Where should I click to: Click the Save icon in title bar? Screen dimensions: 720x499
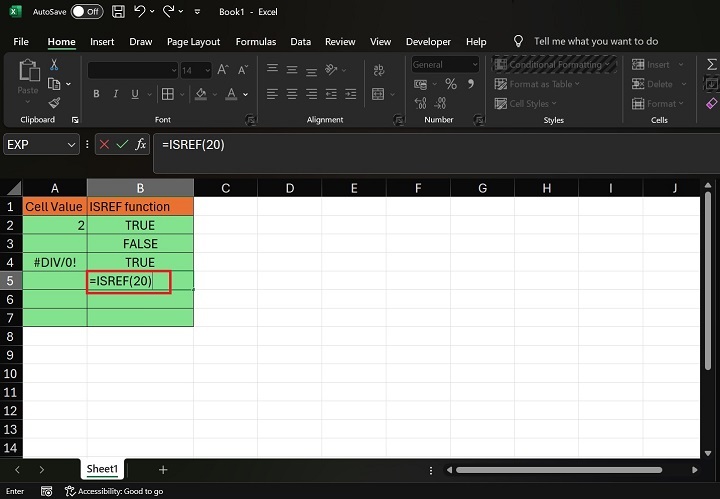click(x=118, y=11)
